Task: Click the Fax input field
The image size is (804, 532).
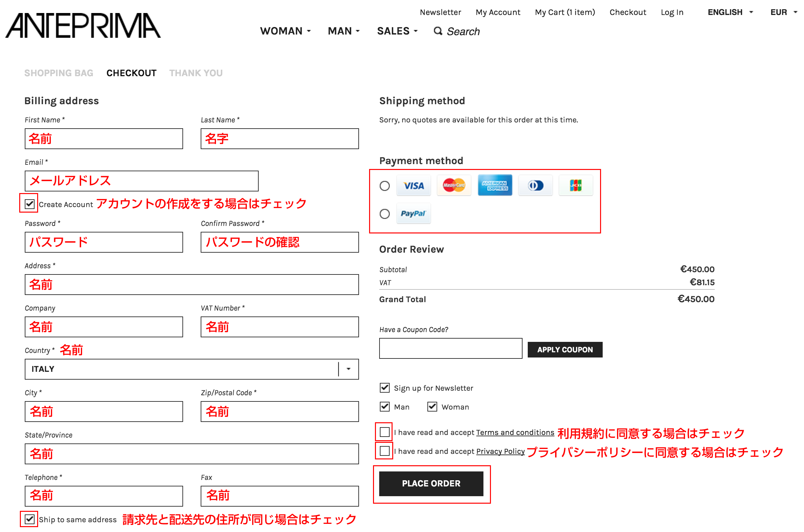Action: point(280,497)
